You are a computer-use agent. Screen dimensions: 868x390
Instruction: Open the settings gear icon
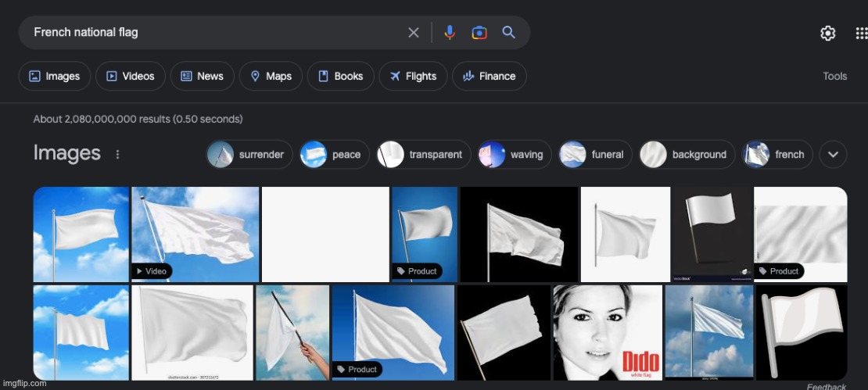(827, 33)
